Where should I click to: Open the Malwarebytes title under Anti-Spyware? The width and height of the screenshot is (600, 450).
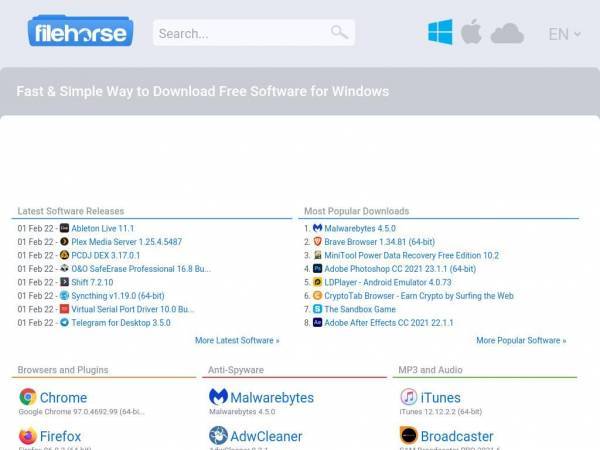[272, 398]
